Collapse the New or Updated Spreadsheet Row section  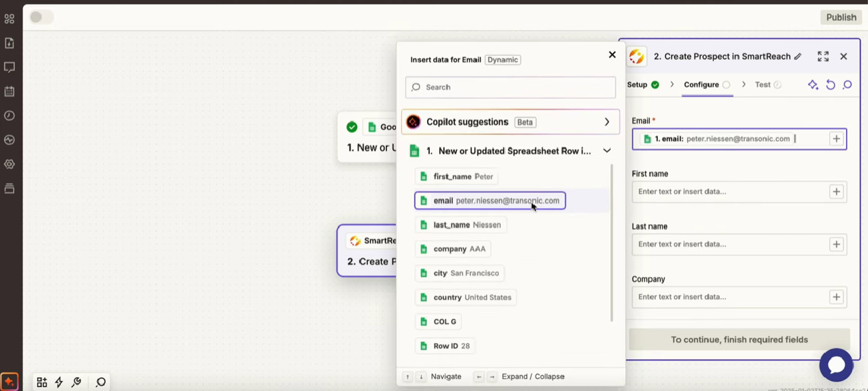coord(607,151)
